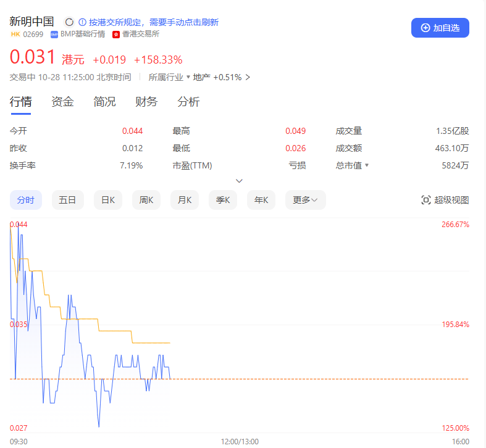Click the 分析 tab
This screenshot has width=486, height=448.
tap(188, 102)
